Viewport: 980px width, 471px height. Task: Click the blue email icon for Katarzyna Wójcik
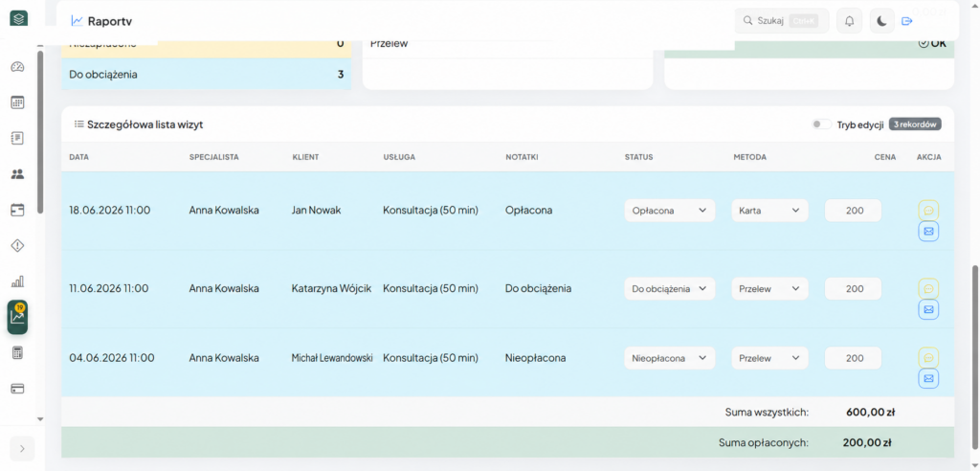click(928, 309)
